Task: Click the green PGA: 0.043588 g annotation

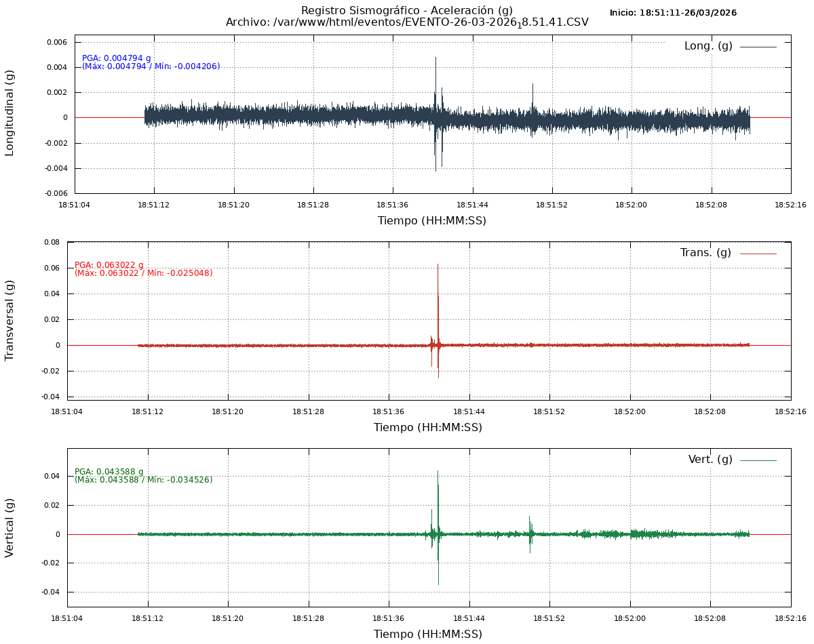Action: click(109, 472)
